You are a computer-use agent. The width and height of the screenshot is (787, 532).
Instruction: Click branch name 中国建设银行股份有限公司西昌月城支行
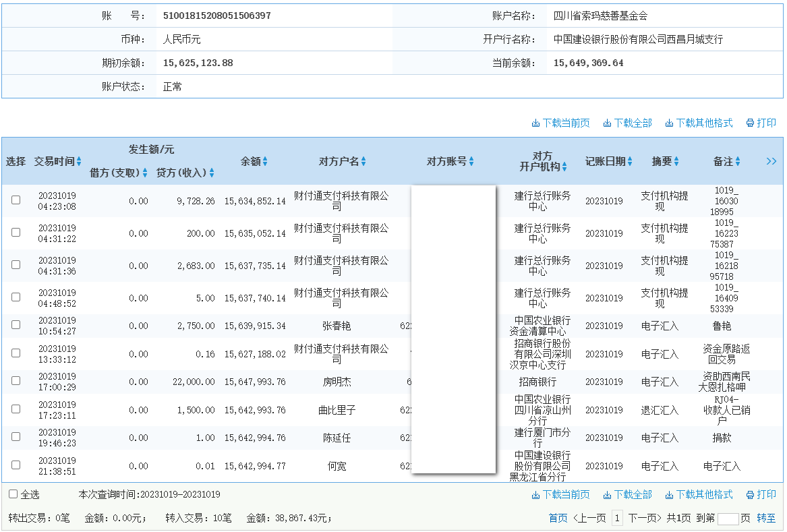click(x=639, y=39)
